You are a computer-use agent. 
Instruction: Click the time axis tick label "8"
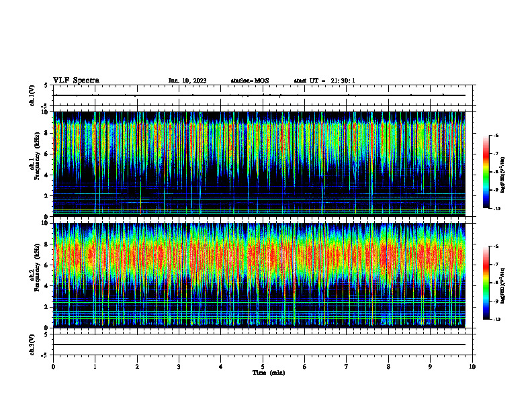pos(388,367)
